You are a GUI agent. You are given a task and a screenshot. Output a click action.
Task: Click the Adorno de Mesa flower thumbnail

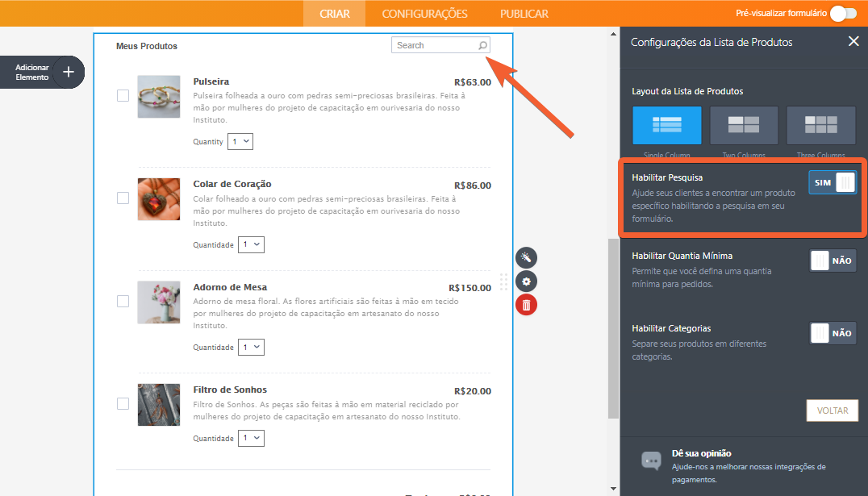(159, 302)
